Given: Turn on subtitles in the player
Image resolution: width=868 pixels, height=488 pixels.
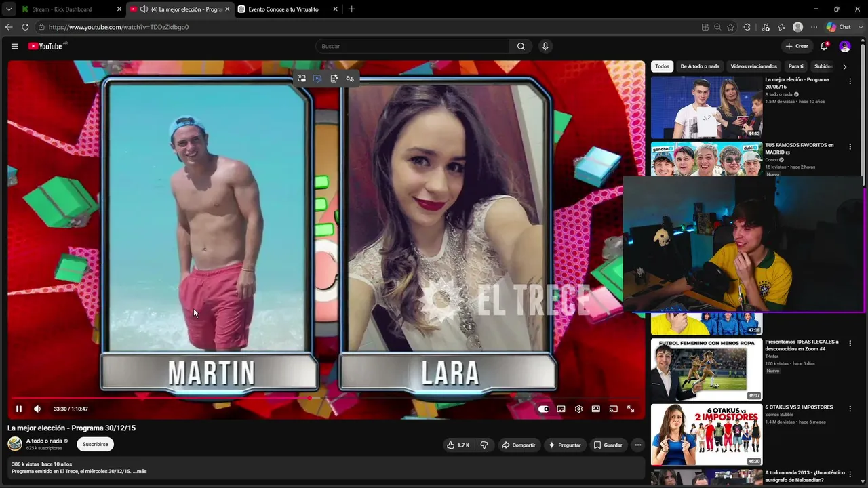Looking at the screenshot, I should click(x=561, y=409).
